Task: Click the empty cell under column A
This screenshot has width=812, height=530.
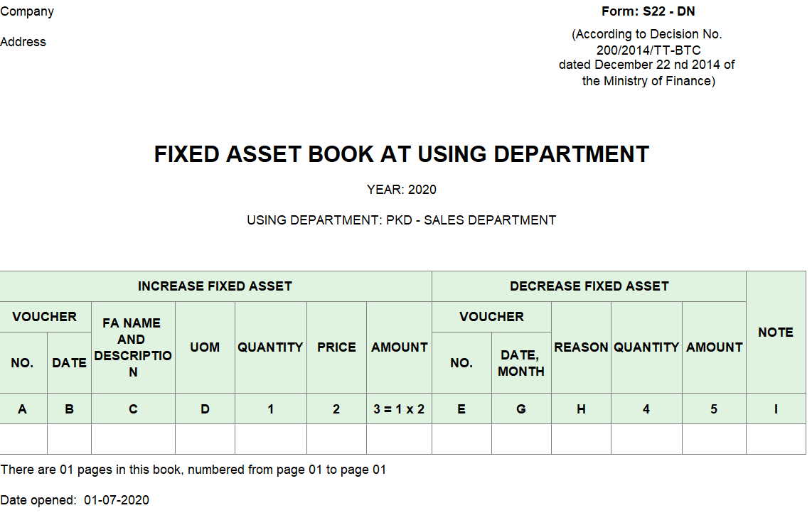Action: 23,439
